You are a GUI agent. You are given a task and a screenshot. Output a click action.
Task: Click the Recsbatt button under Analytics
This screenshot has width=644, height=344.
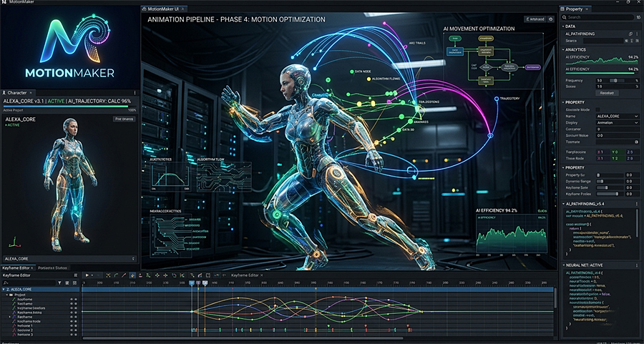pyautogui.click(x=607, y=93)
